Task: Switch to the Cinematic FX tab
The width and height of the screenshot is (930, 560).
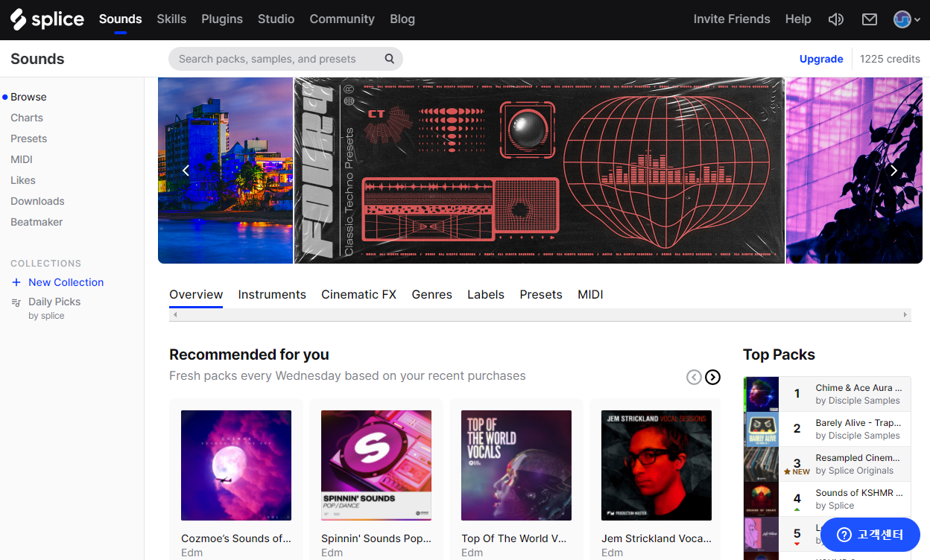Action: 358,295
